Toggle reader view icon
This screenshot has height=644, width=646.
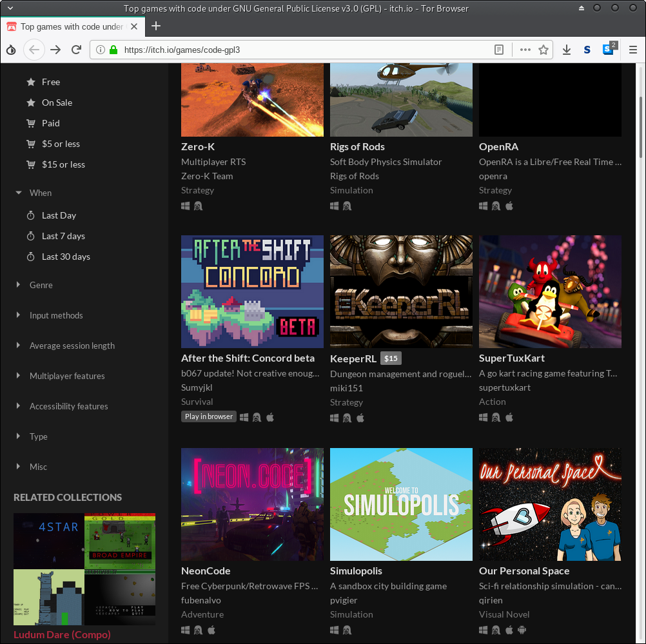[x=498, y=50]
